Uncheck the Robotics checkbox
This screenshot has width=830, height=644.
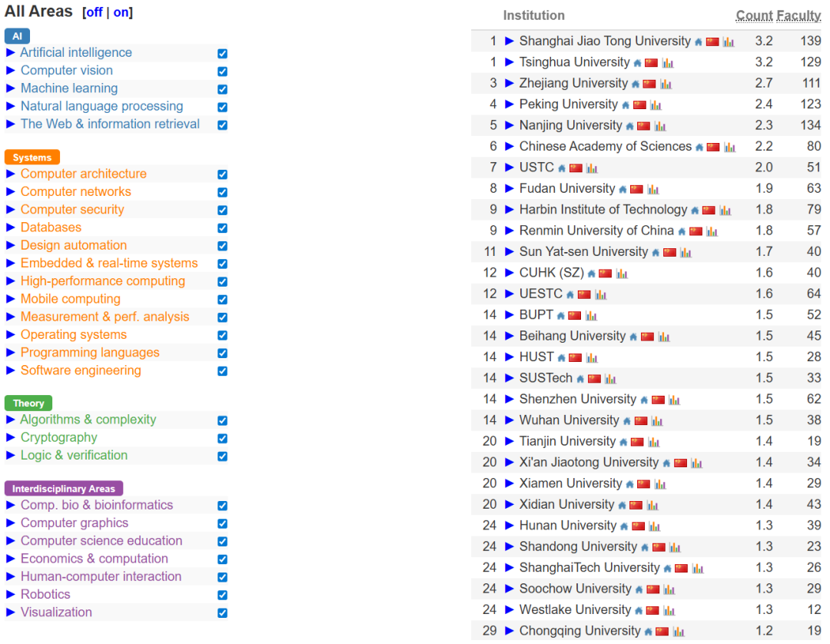[x=222, y=594]
